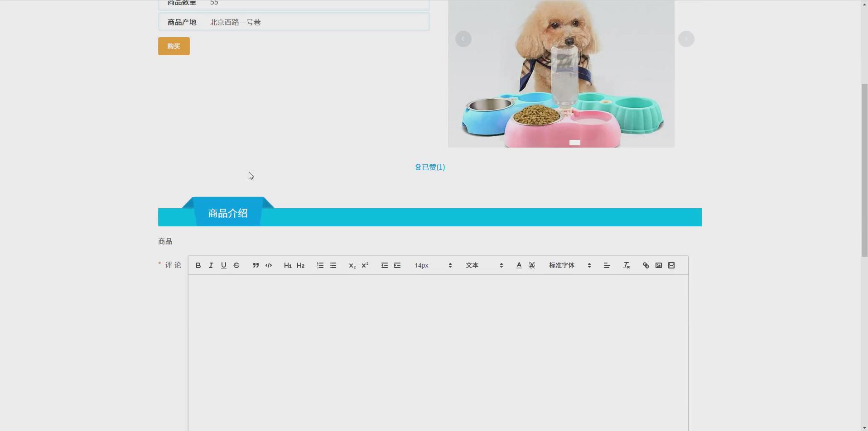Select the underline formatting icon
The height and width of the screenshot is (431, 868).
[x=223, y=265]
